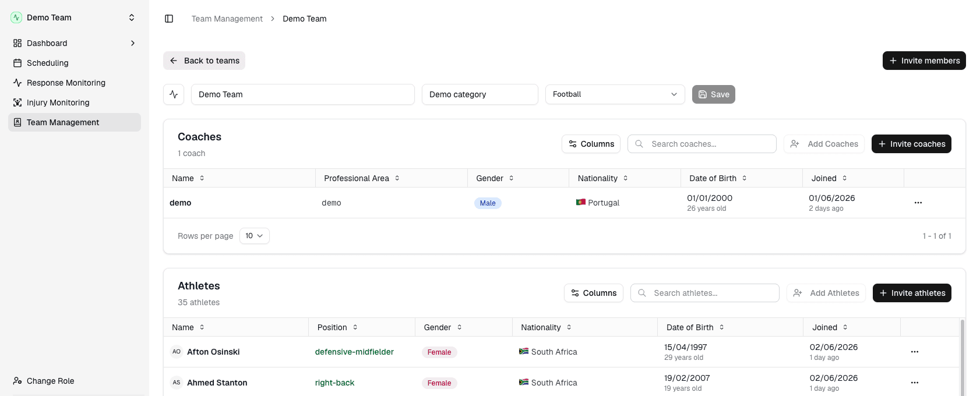Save the team details
Image resolution: width=980 pixels, height=396 pixels.
point(714,94)
